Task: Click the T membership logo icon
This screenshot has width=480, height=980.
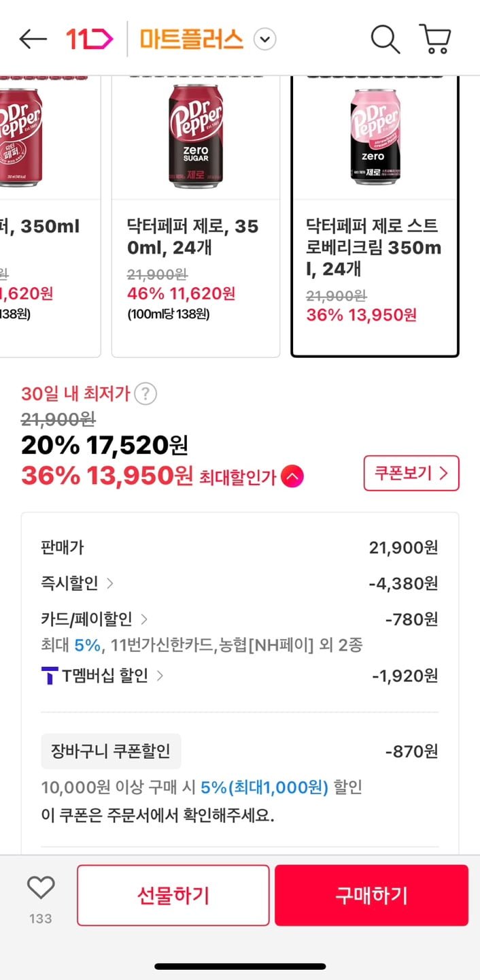Action: pos(50,676)
